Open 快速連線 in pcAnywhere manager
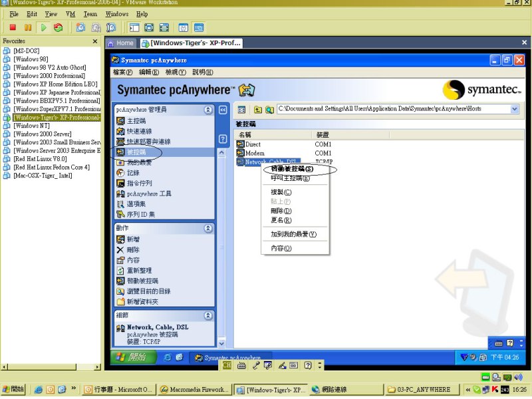This screenshot has height=399, width=532. point(134,131)
